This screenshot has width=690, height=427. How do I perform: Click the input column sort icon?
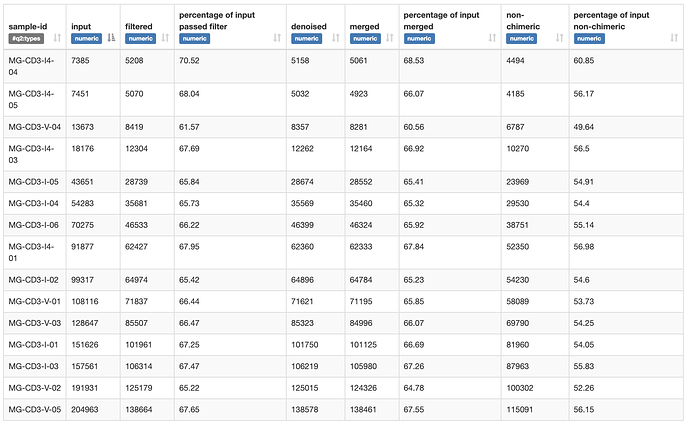[111, 38]
